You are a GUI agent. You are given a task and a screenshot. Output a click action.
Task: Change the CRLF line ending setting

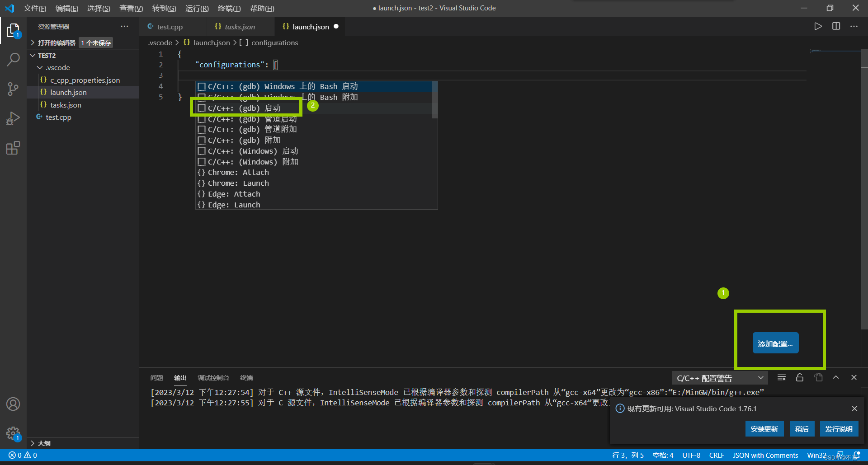tap(717, 456)
